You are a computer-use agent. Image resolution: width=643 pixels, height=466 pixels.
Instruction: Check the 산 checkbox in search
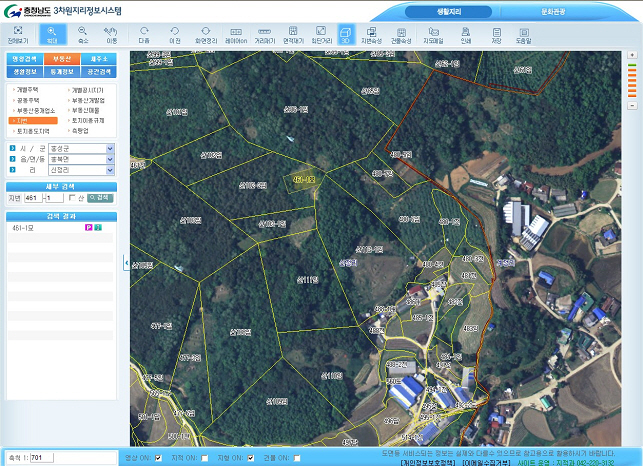click(71, 197)
